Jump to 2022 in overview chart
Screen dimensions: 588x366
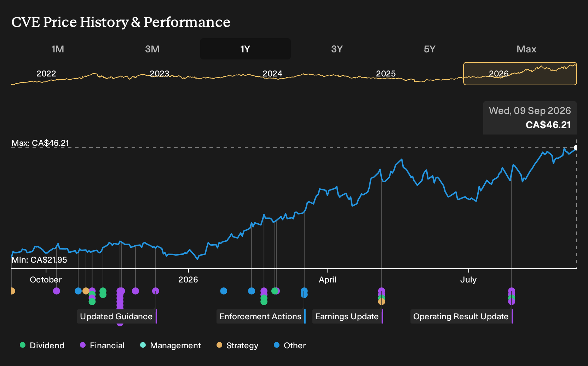46,74
